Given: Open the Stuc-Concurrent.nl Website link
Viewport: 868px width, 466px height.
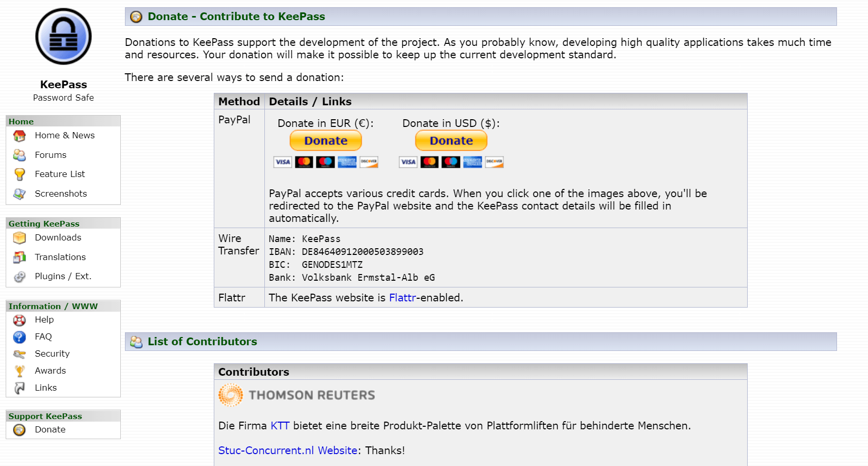Looking at the screenshot, I should point(287,450).
